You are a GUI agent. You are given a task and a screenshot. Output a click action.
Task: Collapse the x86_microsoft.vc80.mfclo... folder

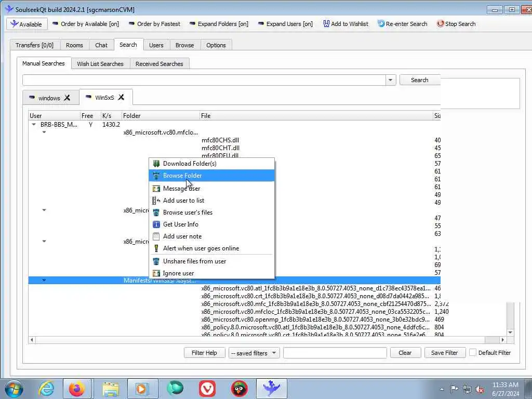[x=44, y=132]
